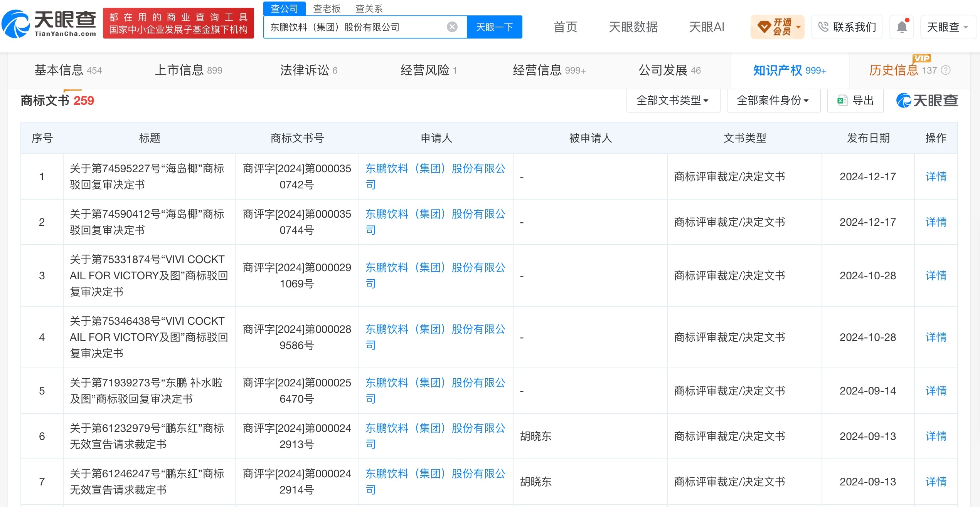Expand 全部文书类型 dropdown
This screenshot has width=980, height=507.
pyautogui.click(x=673, y=101)
